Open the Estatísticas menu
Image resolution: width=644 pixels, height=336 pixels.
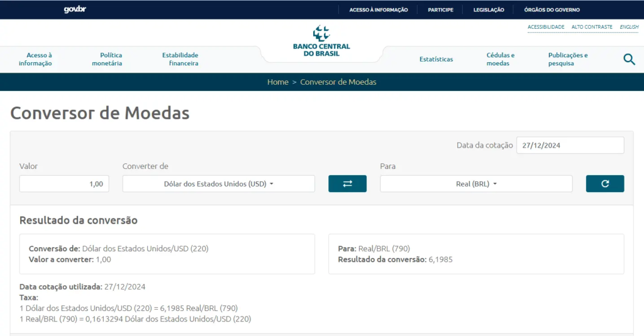(436, 59)
